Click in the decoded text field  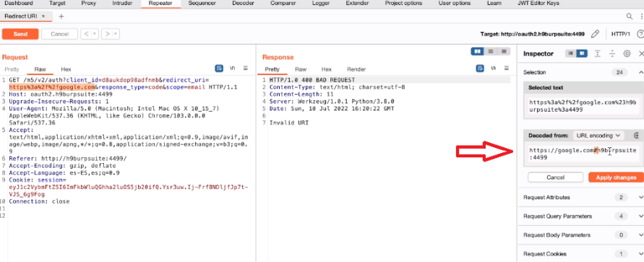tap(583, 154)
